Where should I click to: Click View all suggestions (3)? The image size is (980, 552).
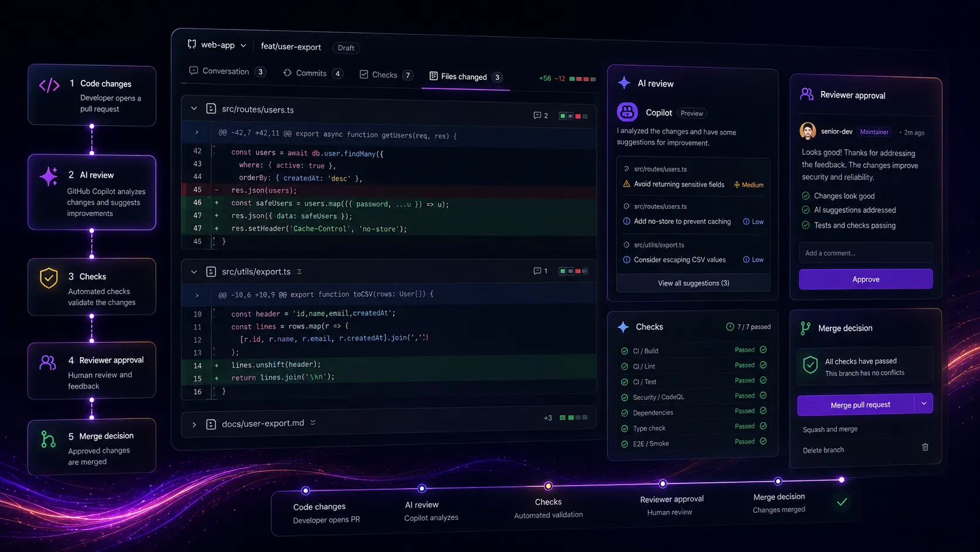pyautogui.click(x=693, y=283)
